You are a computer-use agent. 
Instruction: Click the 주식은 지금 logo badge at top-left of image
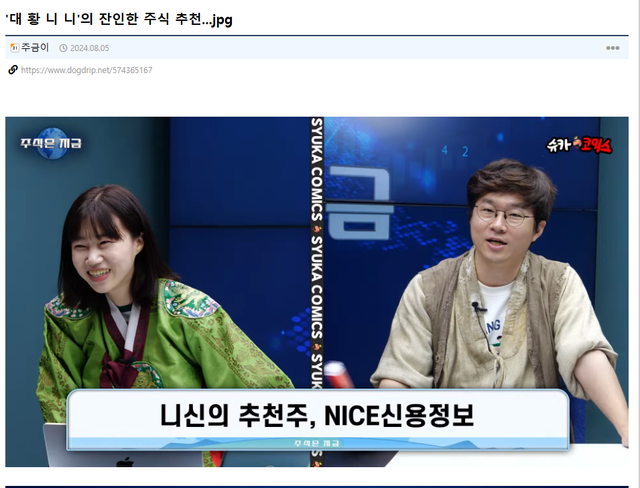pyautogui.click(x=50, y=143)
